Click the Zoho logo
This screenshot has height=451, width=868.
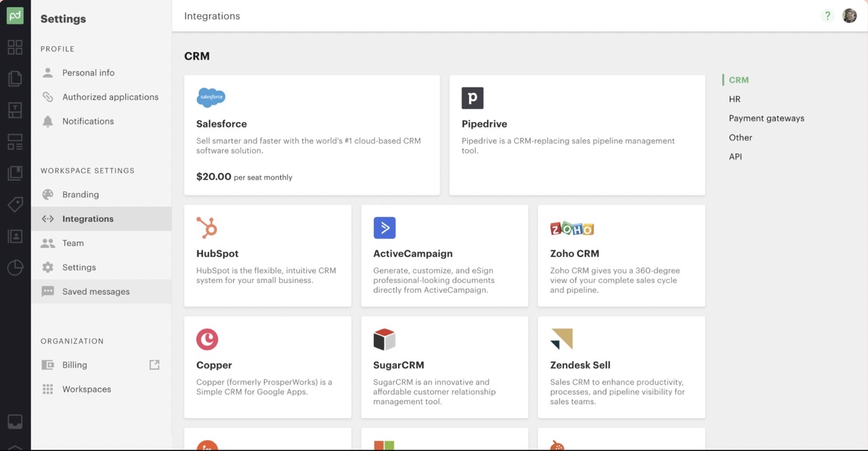tap(572, 229)
